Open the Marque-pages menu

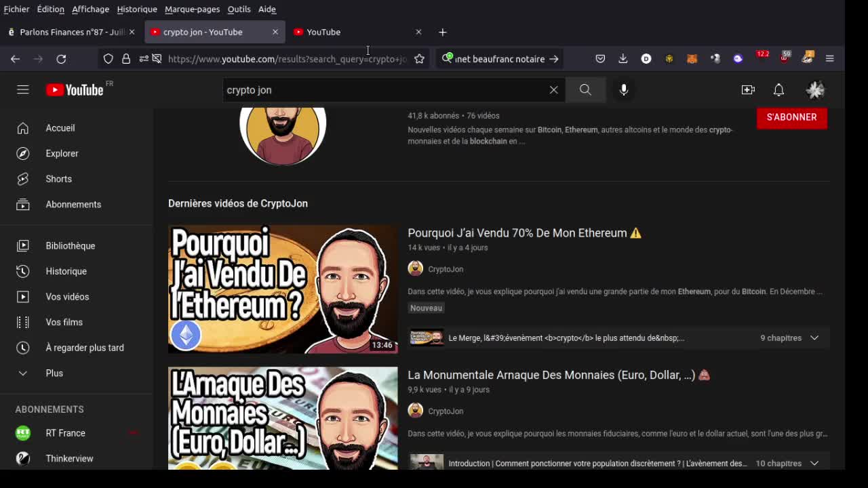pyautogui.click(x=192, y=9)
